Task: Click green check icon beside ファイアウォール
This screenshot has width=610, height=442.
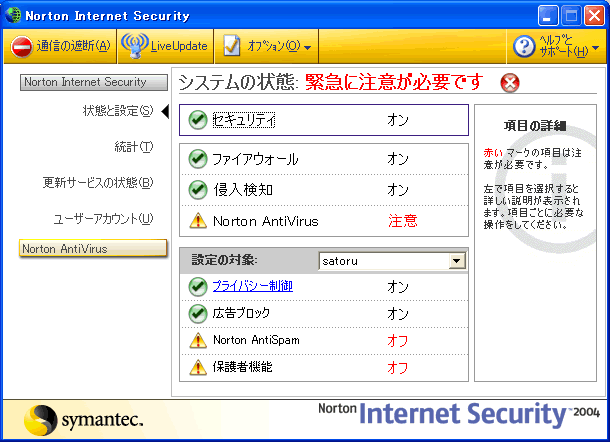Action: 198,159
